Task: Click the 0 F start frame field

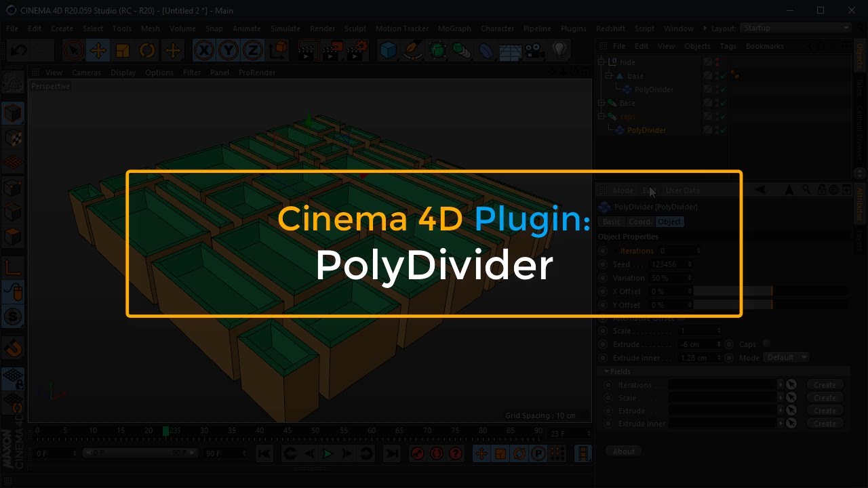Action: pos(56,453)
